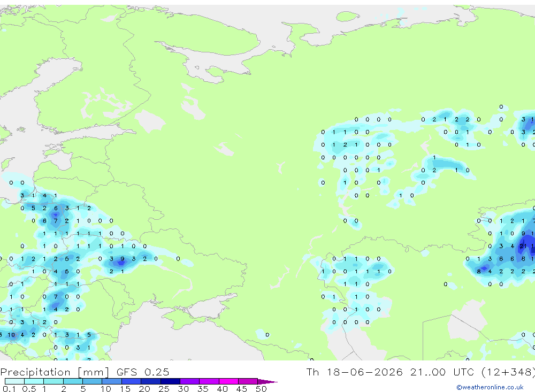
Task: Click the '0.1' legend scale label
Action: 9,389
